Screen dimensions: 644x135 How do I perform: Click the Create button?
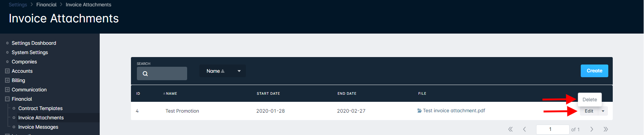[595, 71]
